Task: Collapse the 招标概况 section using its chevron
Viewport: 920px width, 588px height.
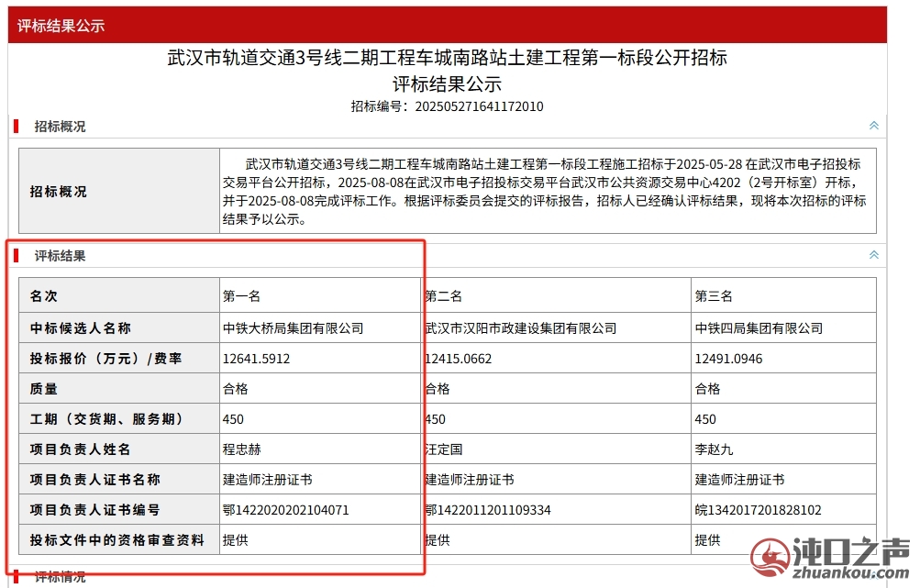Action: point(873,126)
